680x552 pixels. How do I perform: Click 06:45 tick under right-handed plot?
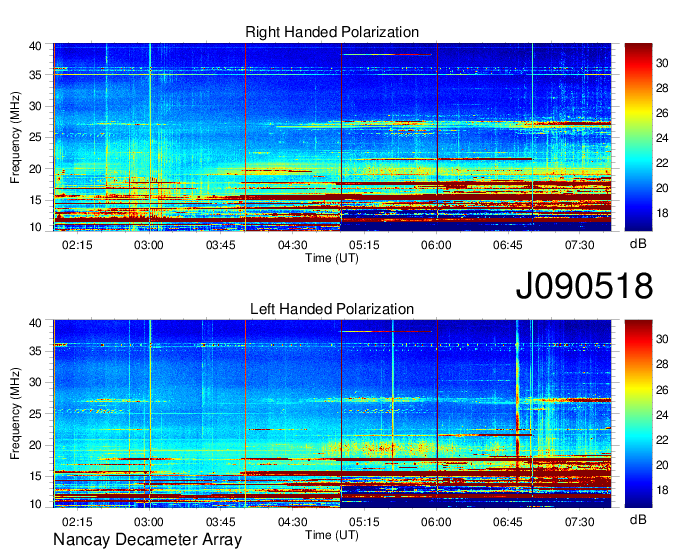coord(508,245)
